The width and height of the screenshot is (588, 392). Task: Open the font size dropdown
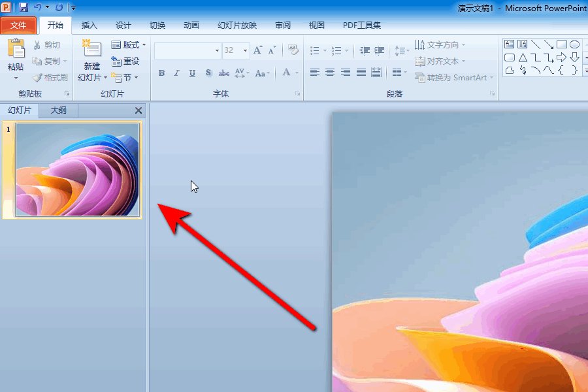246,50
